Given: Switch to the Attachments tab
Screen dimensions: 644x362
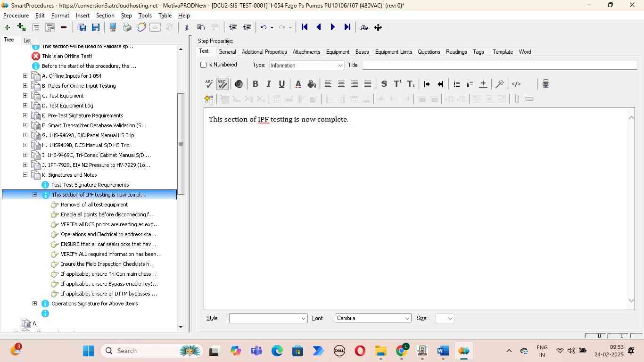Looking at the screenshot, I should (306, 52).
